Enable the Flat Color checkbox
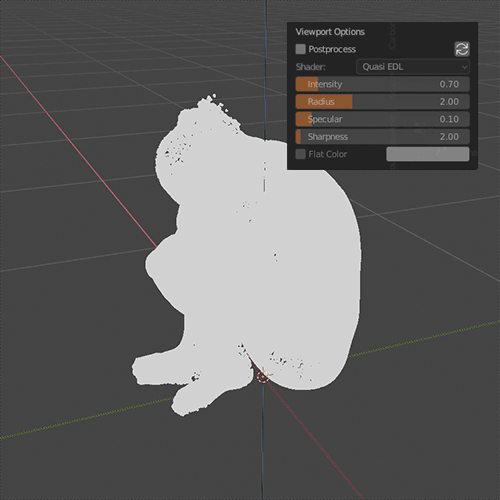 tap(300, 154)
